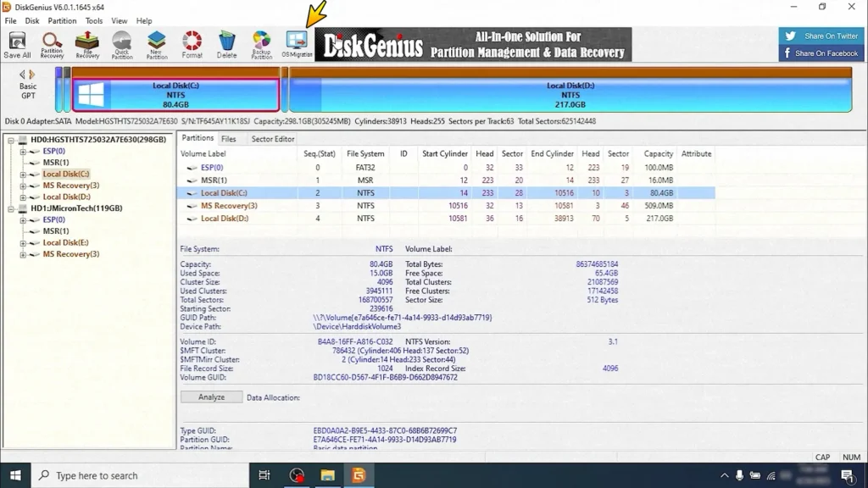The width and height of the screenshot is (868, 488).
Task: Select MSR(1) under HD0 in the tree
Action: 56,162
